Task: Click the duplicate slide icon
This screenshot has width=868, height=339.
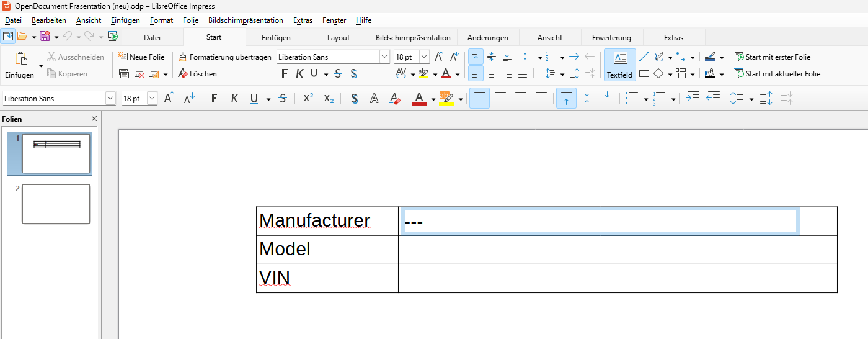Action: click(124, 74)
